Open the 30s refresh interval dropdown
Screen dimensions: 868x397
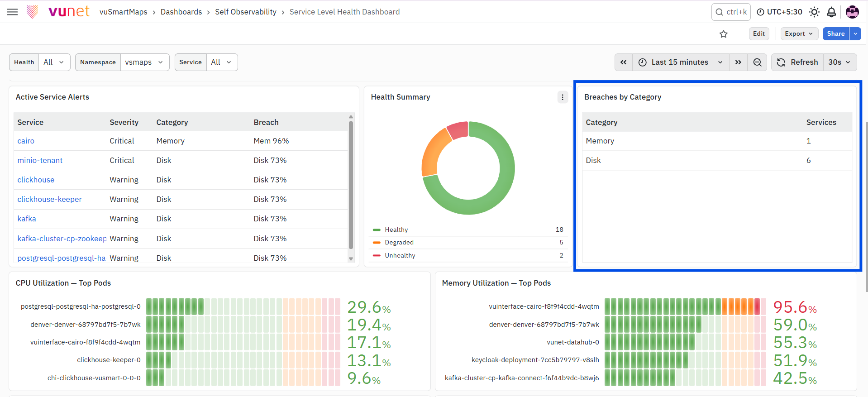pos(839,62)
